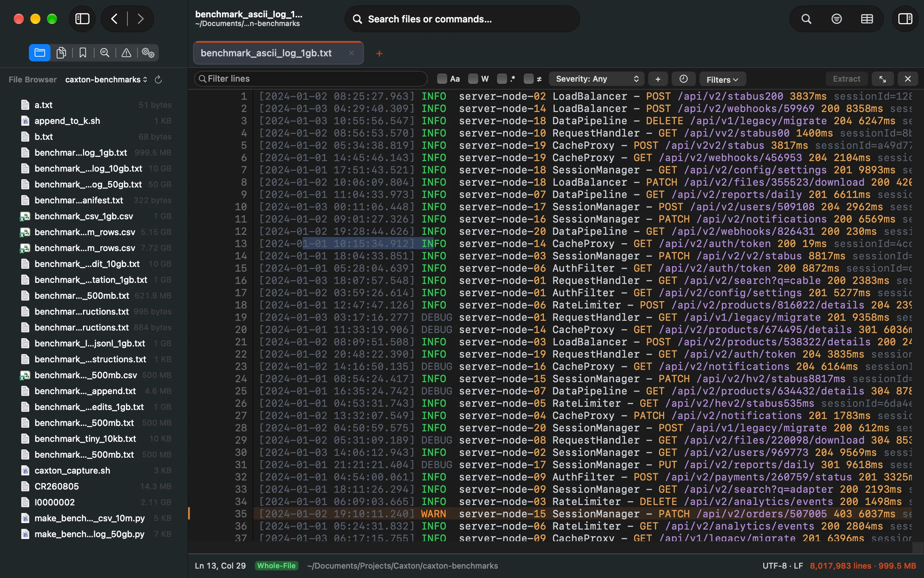Viewport: 924px width, 578px height.
Task: Click the UTF-8 · LF encoding indicator
Action: click(783, 566)
